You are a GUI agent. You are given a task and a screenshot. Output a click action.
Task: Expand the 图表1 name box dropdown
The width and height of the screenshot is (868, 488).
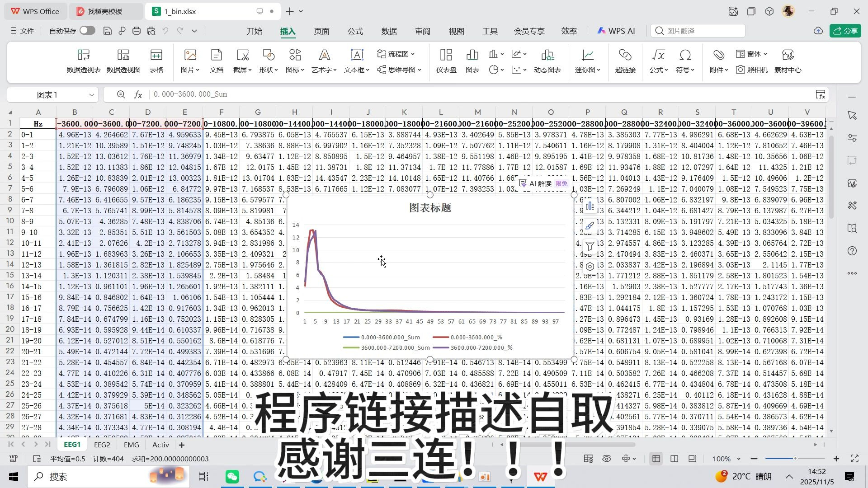(91, 95)
